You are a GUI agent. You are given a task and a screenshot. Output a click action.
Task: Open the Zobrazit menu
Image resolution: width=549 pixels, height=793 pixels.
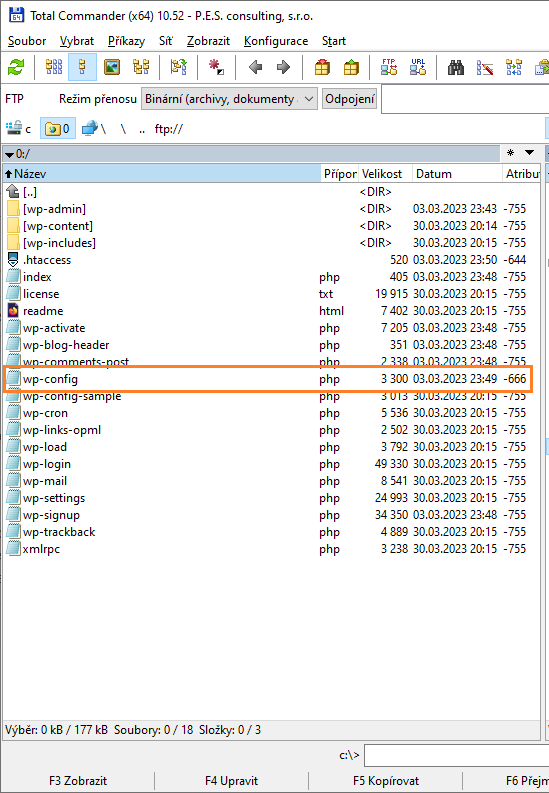(208, 41)
